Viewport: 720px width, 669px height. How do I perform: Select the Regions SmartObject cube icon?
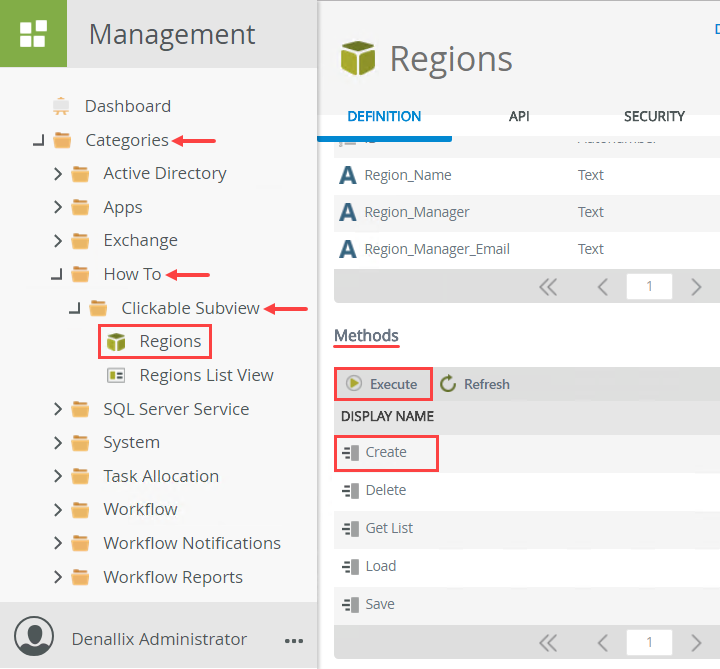pyautogui.click(x=116, y=342)
